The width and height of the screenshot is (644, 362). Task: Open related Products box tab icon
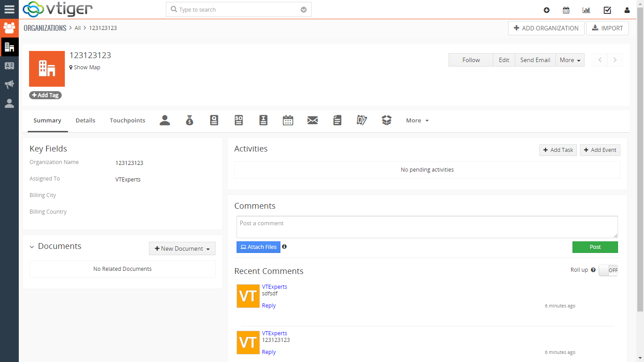tap(387, 120)
